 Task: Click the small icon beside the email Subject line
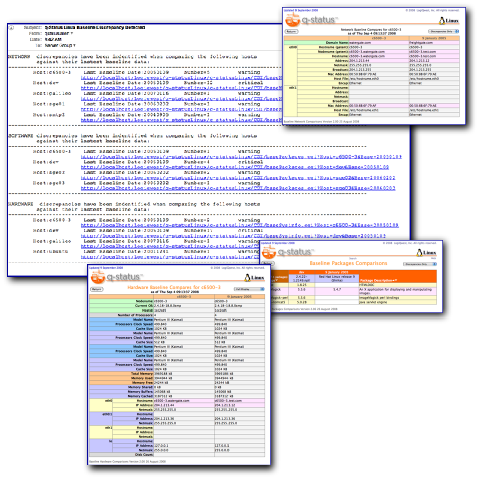coord(11,28)
